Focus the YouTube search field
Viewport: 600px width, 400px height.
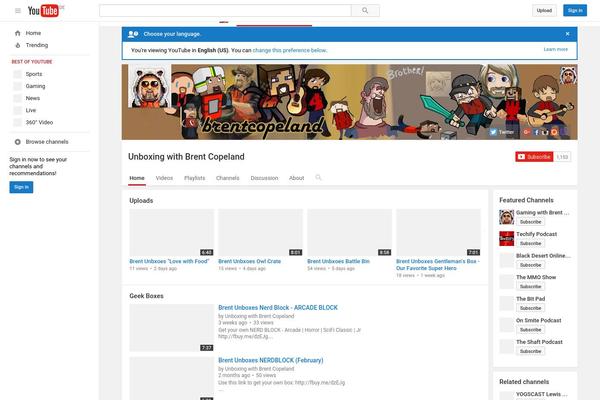point(225,11)
